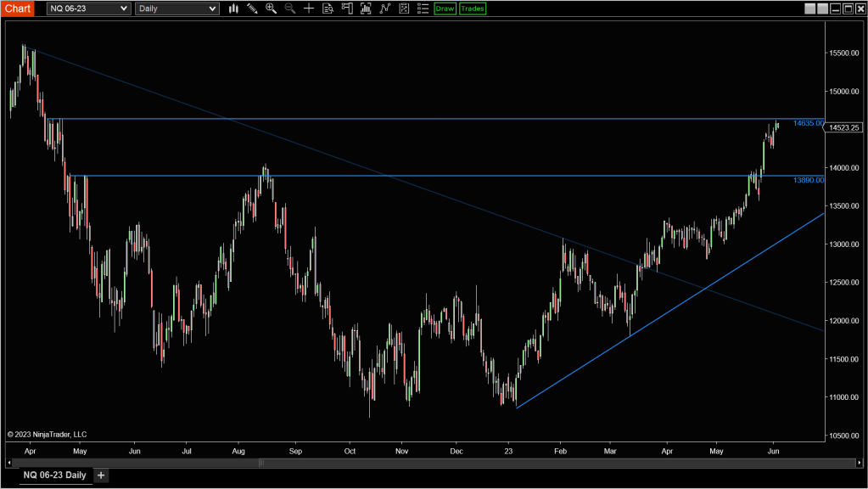Click the Chart label in title bar
Screen dimensions: 868x489
tap(18, 8)
